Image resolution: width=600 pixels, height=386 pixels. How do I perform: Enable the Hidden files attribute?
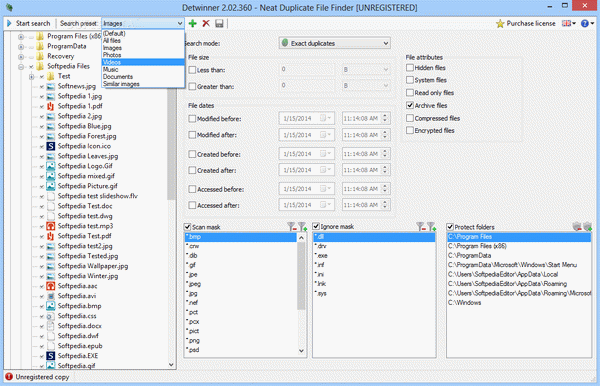coord(410,68)
